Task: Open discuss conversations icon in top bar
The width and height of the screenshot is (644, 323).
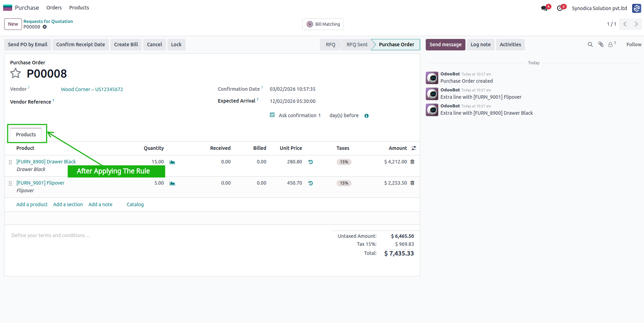Action: click(x=544, y=8)
